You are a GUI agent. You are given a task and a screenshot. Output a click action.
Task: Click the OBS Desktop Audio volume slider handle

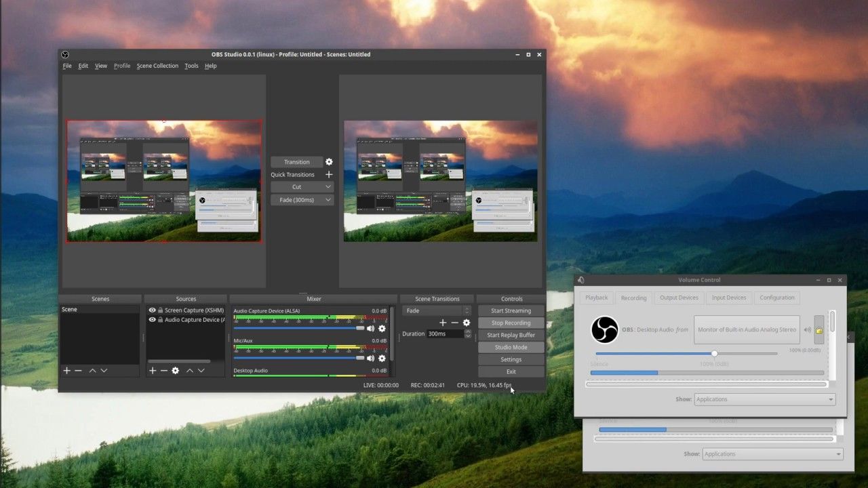pos(714,353)
